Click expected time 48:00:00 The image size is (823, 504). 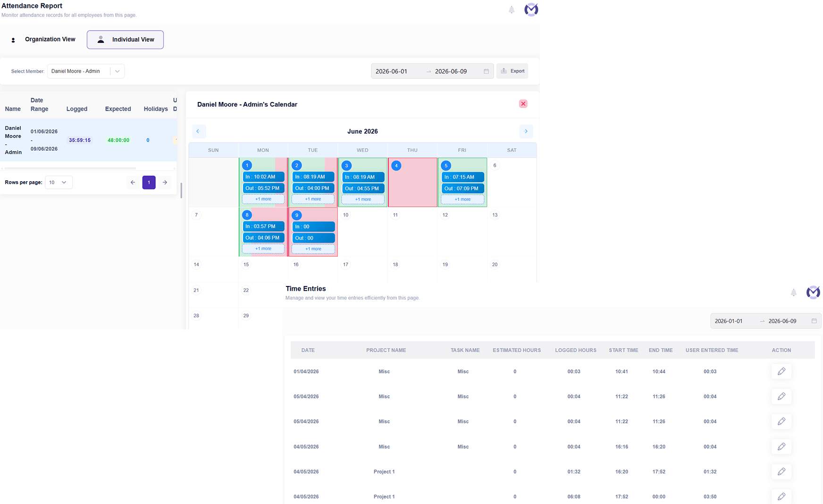(118, 140)
